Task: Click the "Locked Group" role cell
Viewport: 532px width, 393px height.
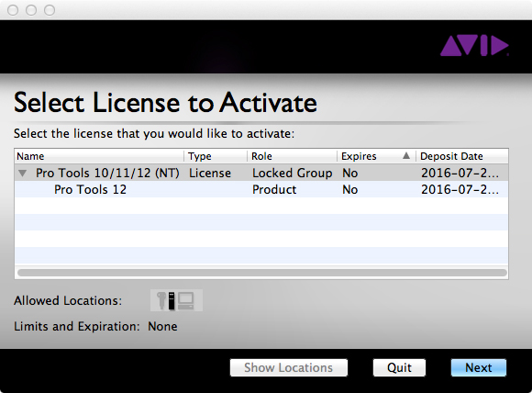Action: click(x=292, y=174)
